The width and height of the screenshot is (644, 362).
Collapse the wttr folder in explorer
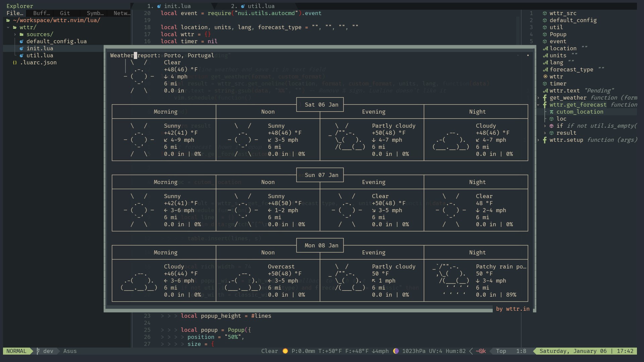(8, 27)
